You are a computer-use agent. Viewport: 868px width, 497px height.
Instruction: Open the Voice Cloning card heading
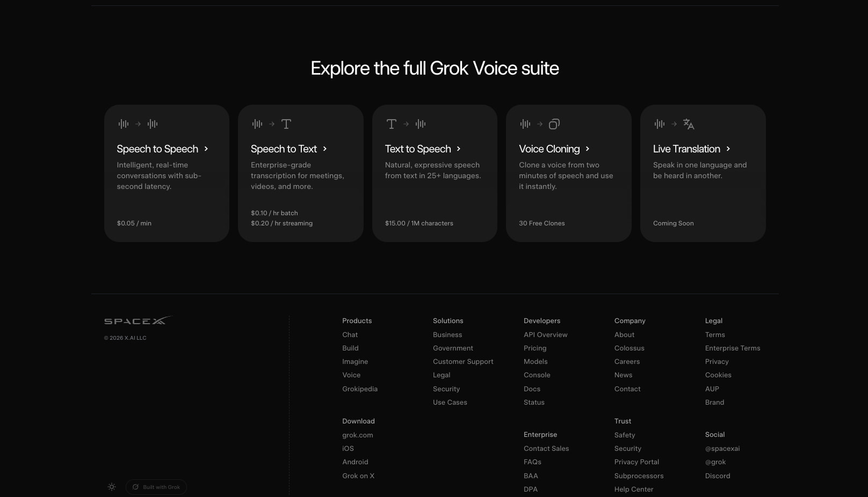pos(549,149)
